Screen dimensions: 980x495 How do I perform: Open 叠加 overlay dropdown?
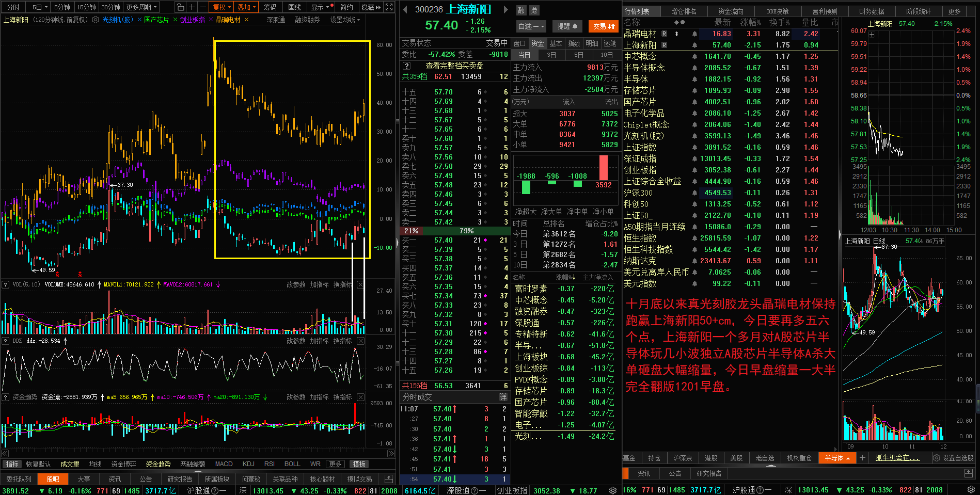coord(247,7)
